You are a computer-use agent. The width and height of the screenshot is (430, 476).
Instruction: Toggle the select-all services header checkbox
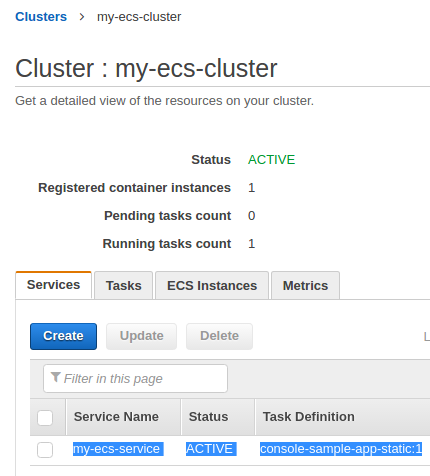45,418
